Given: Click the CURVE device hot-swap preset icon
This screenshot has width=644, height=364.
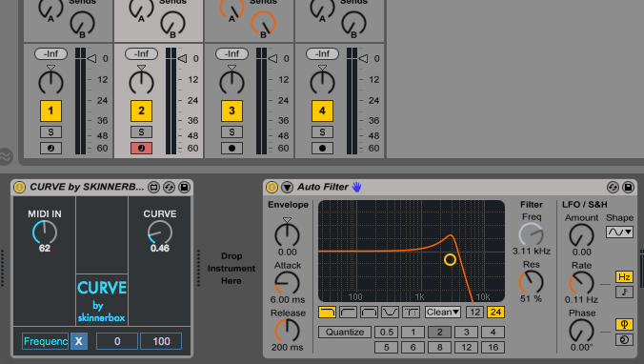Looking at the screenshot, I should pos(170,188).
